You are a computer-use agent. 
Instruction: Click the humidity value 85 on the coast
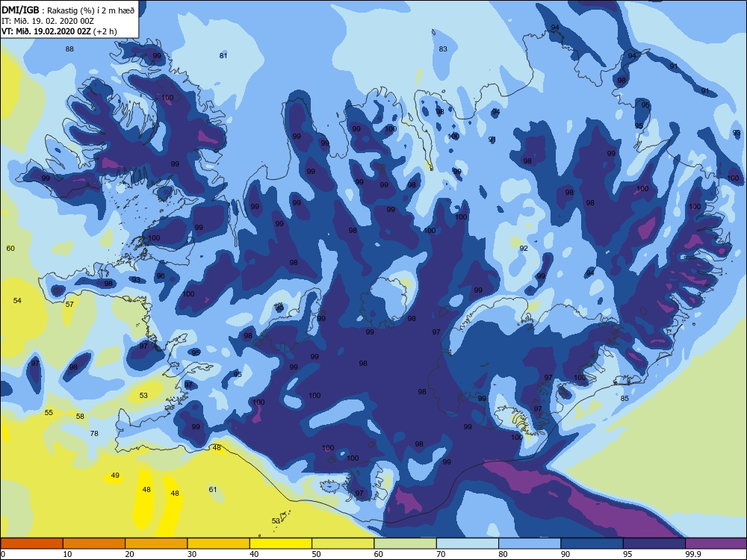[x=624, y=398]
